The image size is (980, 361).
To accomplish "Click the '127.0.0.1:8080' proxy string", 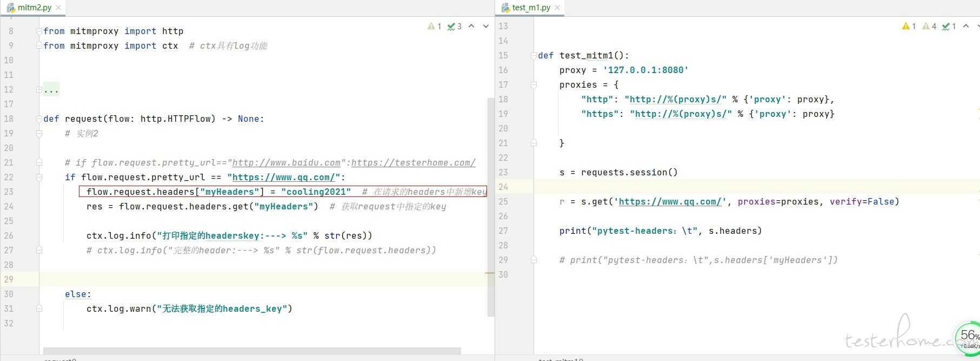I will point(645,70).
